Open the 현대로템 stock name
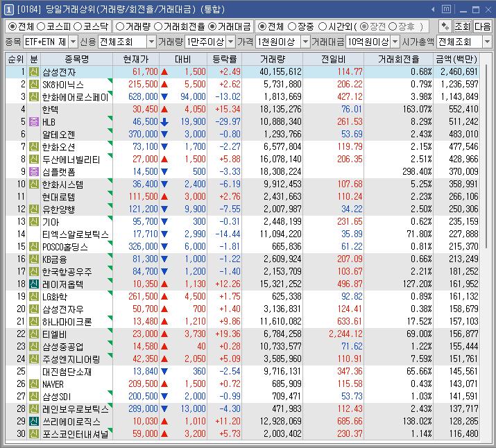Screen dimensions: 496x448 tap(59, 197)
